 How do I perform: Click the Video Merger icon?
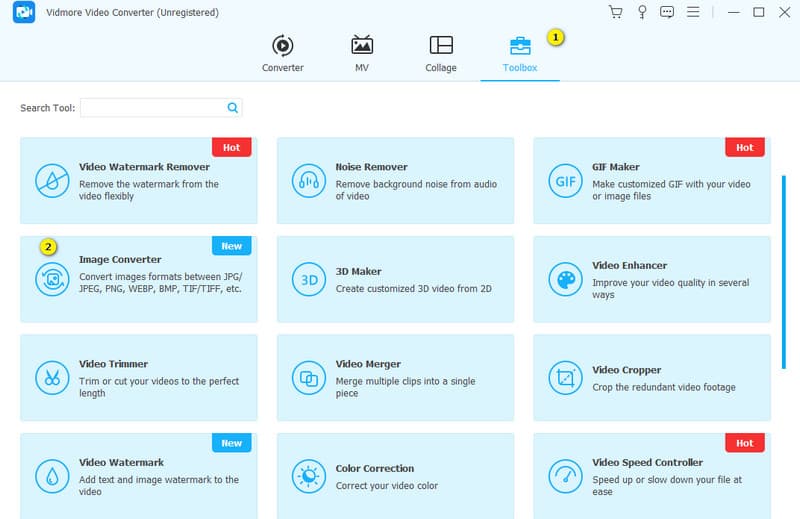pos(307,378)
